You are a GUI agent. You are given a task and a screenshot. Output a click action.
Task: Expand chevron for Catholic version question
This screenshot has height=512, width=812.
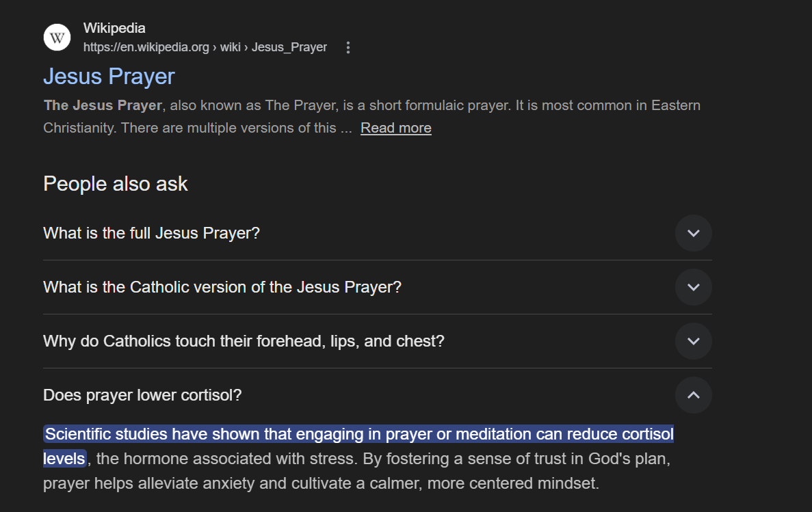(693, 287)
